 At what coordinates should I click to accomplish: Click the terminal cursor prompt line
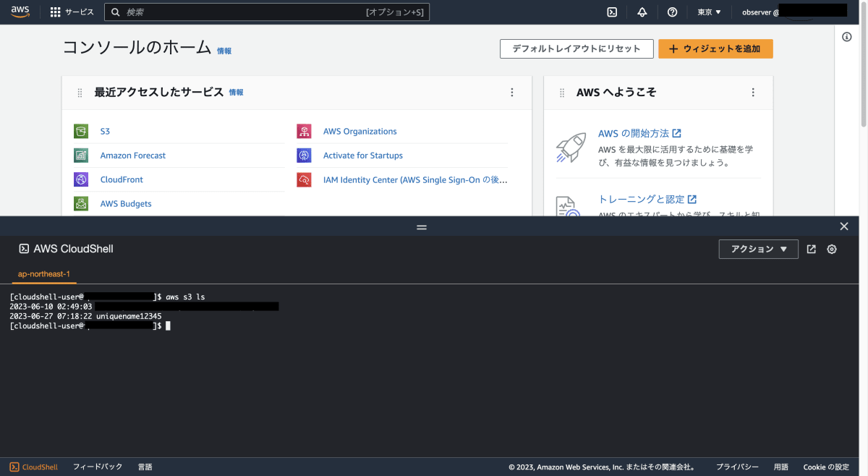90,326
